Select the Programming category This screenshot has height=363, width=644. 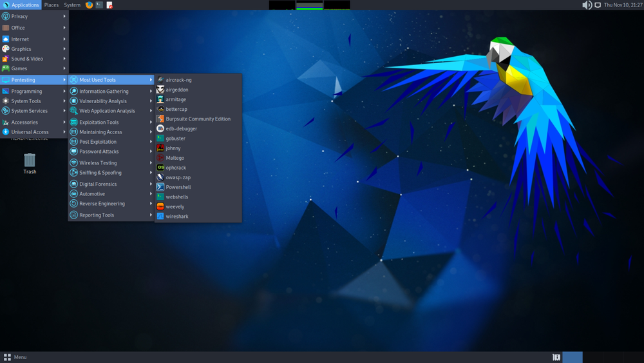click(x=34, y=92)
